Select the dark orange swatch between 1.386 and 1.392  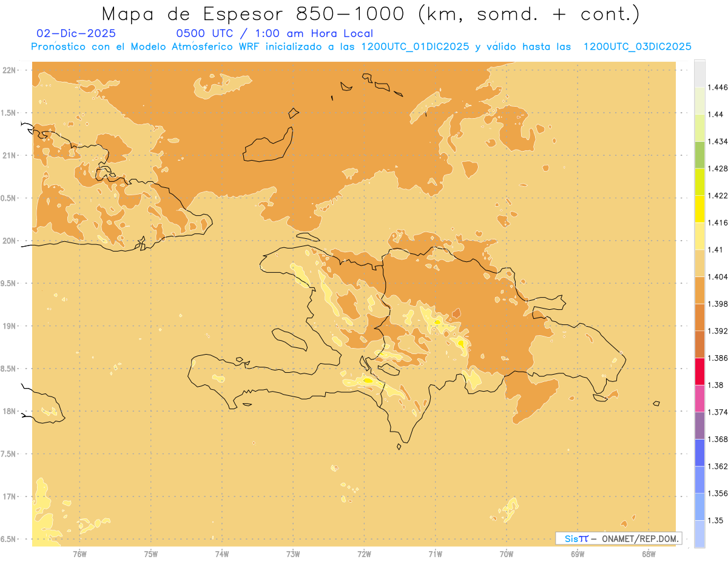pos(699,344)
